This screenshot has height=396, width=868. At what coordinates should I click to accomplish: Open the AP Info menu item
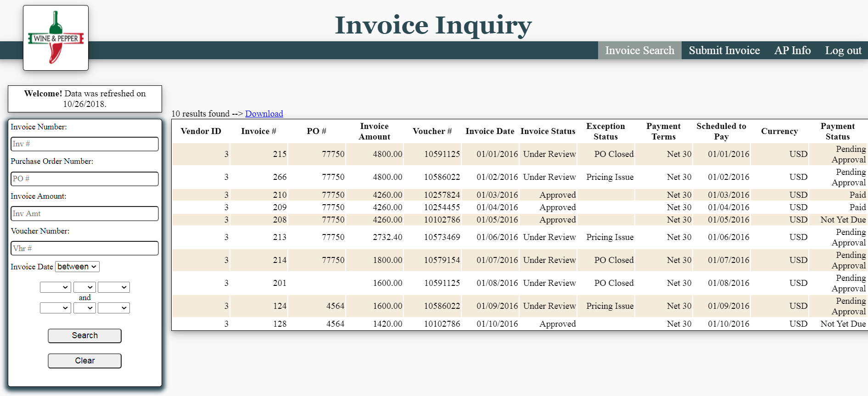click(x=792, y=50)
